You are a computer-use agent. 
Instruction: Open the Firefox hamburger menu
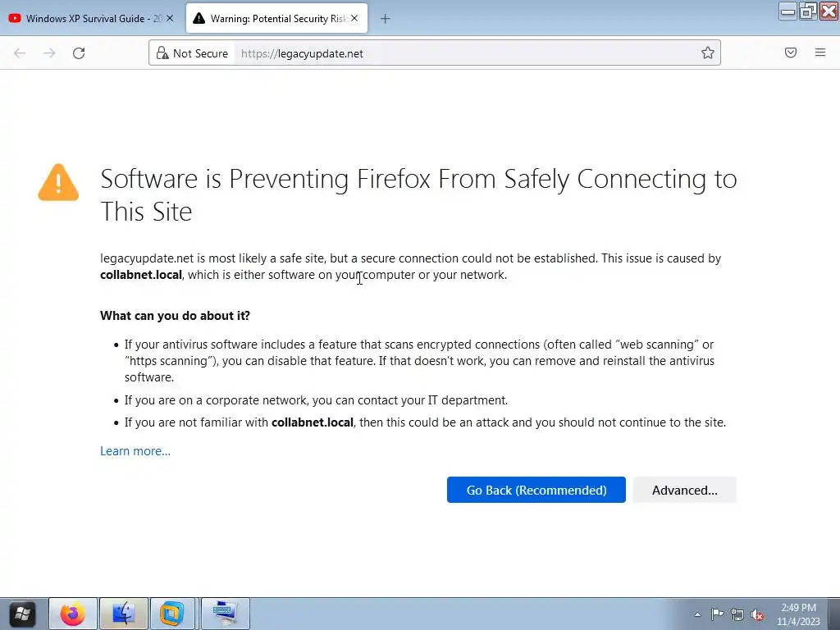click(820, 52)
